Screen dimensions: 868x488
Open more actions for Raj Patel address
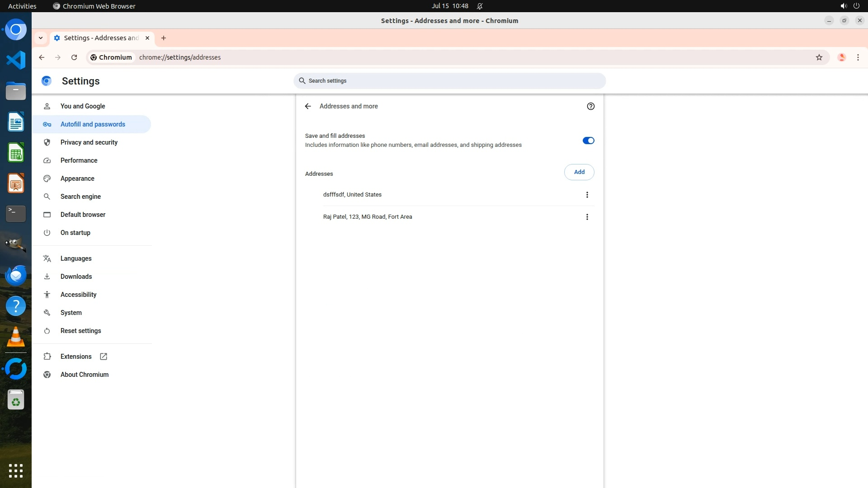tap(587, 217)
